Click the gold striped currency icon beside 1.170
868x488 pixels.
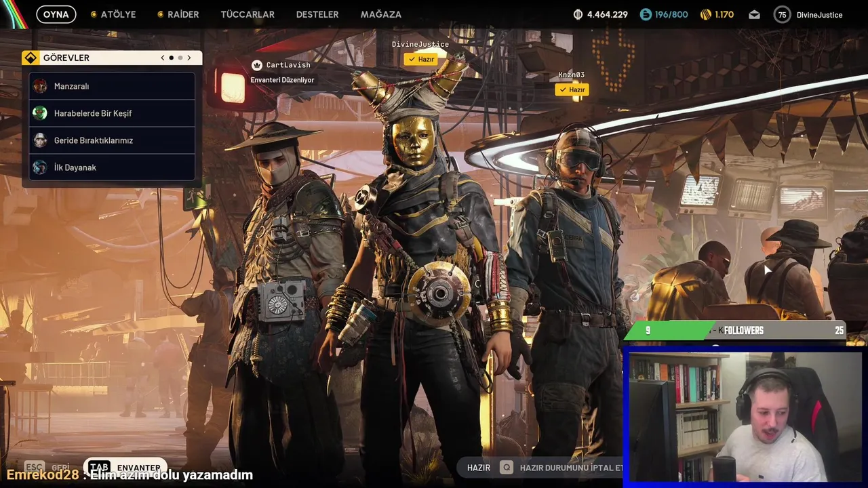coord(705,14)
